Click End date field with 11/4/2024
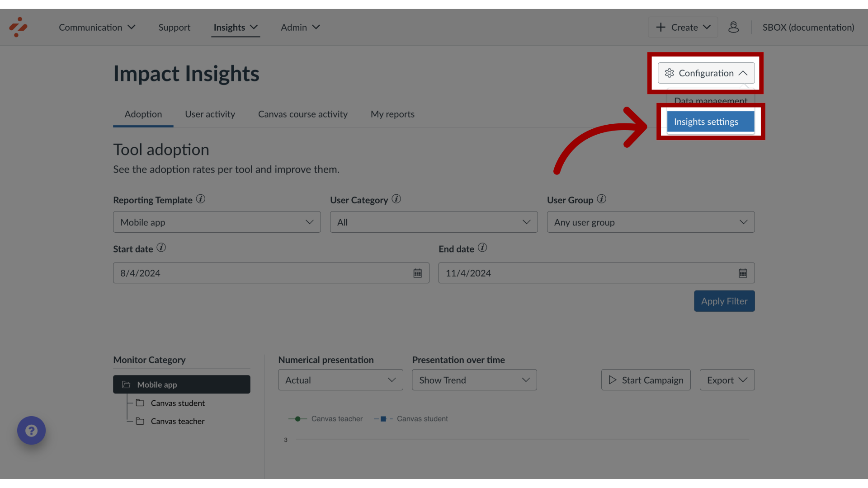This screenshot has width=868, height=488. click(597, 273)
